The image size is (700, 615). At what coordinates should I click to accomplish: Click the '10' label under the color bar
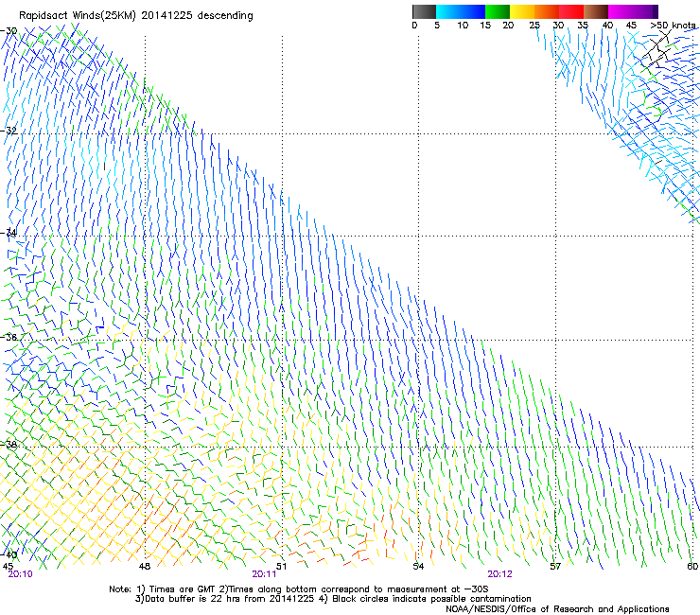(463, 25)
